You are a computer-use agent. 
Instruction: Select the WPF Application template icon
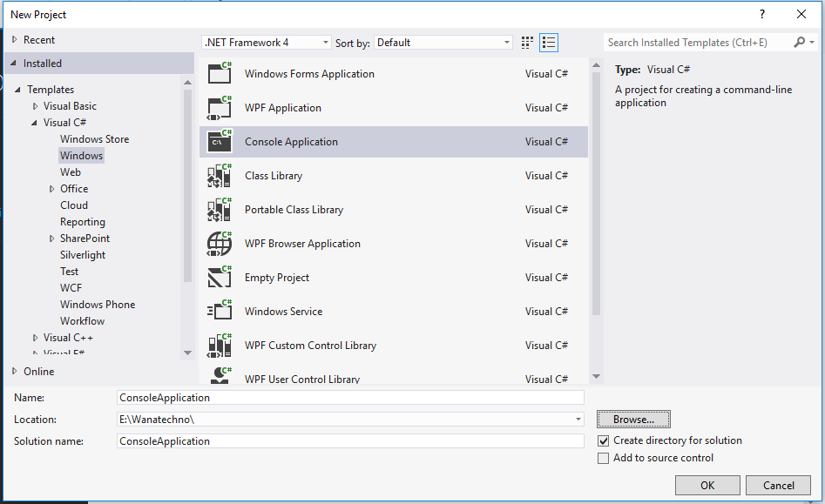tap(220, 108)
